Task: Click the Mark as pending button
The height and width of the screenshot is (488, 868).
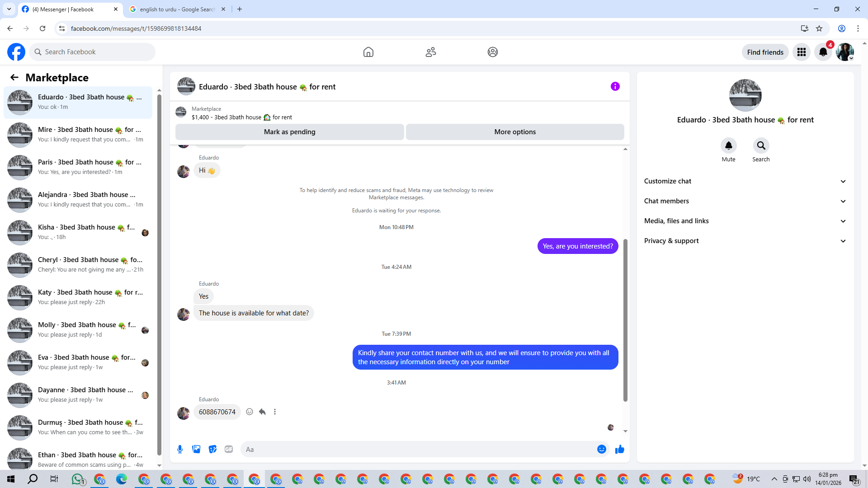Action: [x=289, y=132]
